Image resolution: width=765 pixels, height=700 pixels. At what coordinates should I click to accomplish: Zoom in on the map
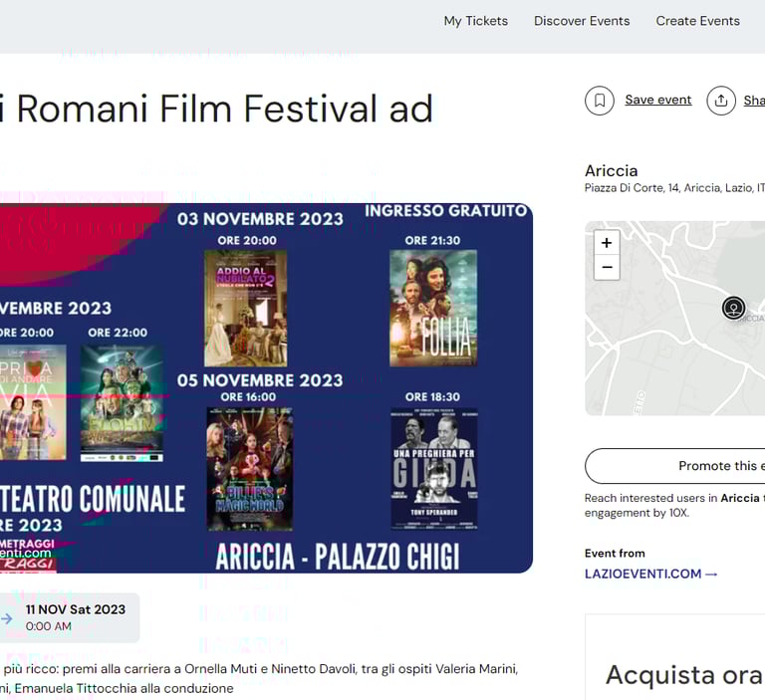607,242
